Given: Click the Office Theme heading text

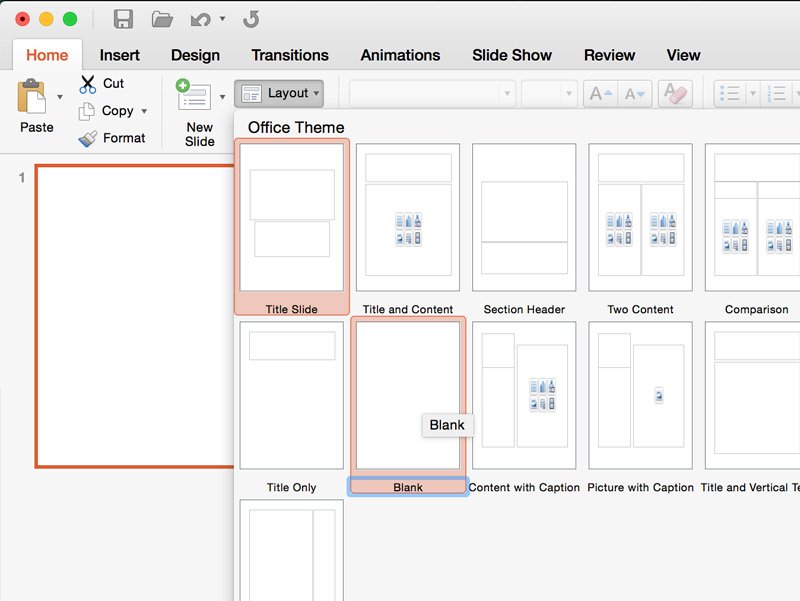Looking at the screenshot, I should [296, 128].
